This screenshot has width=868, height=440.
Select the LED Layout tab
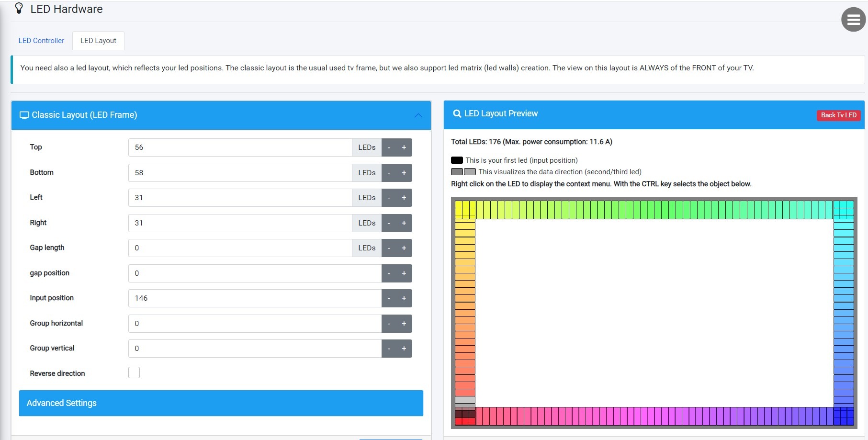[98, 41]
